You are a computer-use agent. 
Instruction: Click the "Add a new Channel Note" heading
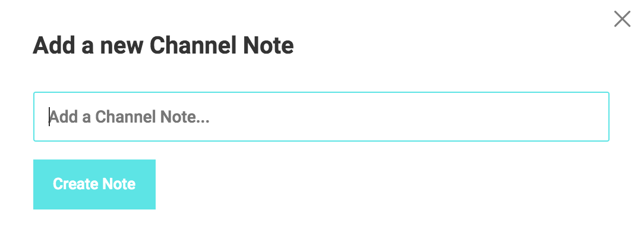click(163, 46)
